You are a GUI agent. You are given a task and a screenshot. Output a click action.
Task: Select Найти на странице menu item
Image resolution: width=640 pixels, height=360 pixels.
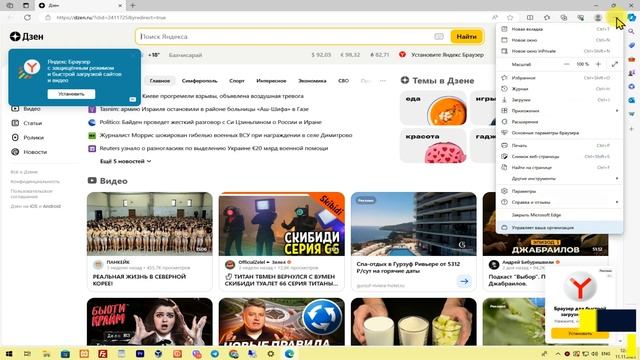click(559, 167)
